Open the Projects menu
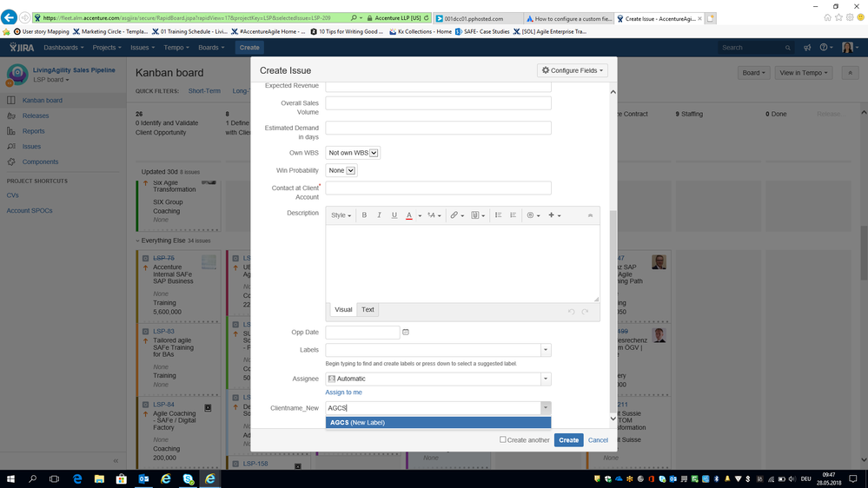Screen dimensions: 868x488 [x=107, y=48]
